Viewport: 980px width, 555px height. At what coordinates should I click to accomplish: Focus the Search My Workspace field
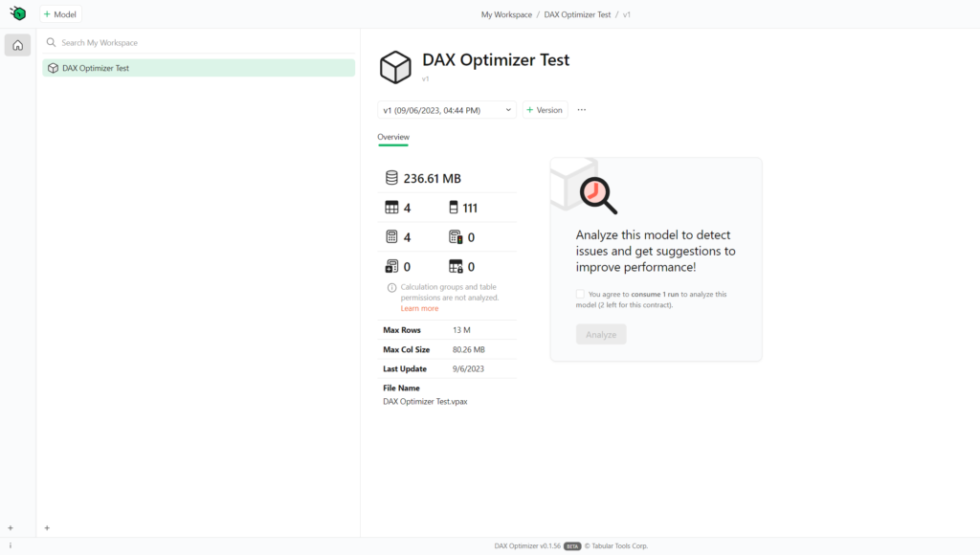click(x=199, y=42)
